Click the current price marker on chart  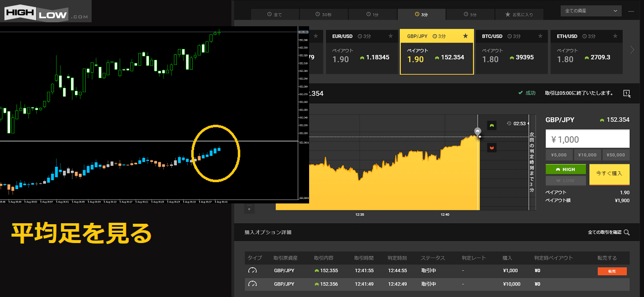coord(478,131)
